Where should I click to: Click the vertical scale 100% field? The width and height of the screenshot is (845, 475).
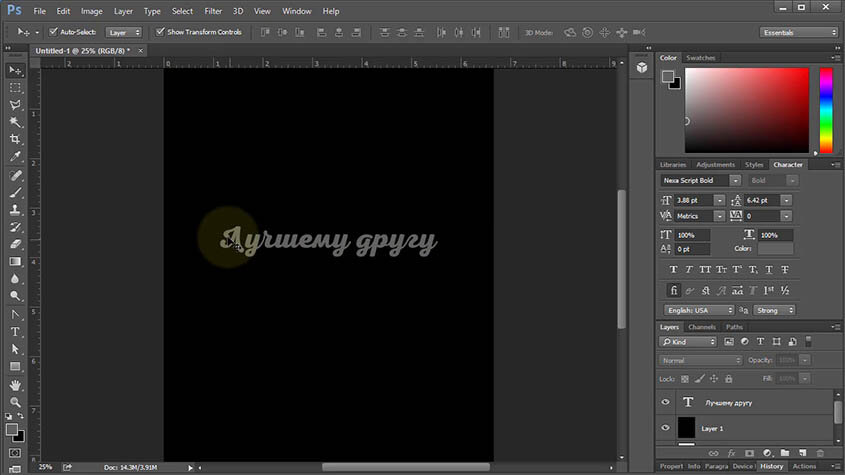click(692, 235)
